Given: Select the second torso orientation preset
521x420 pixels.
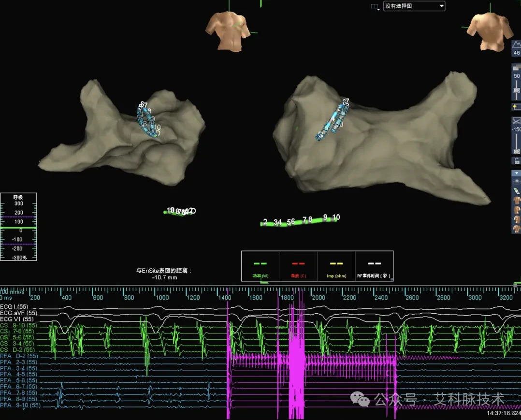Looking at the screenshot, I should click(x=517, y=210).
